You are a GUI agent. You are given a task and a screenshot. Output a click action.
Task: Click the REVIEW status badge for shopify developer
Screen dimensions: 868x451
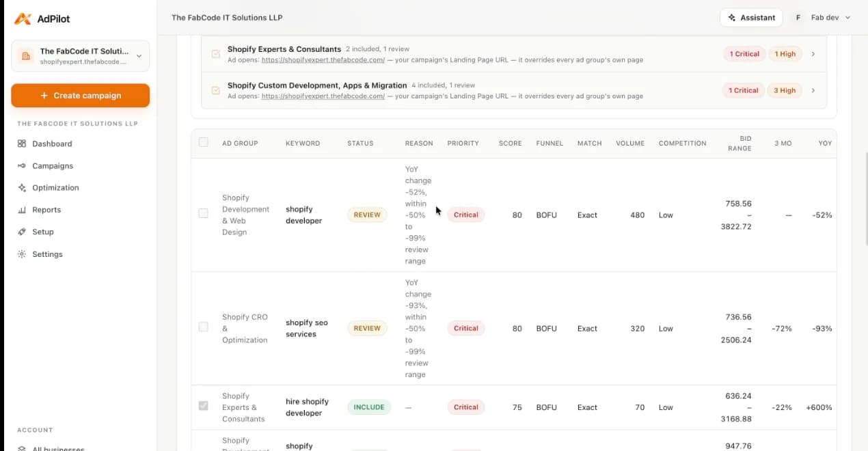coord(367,215)
